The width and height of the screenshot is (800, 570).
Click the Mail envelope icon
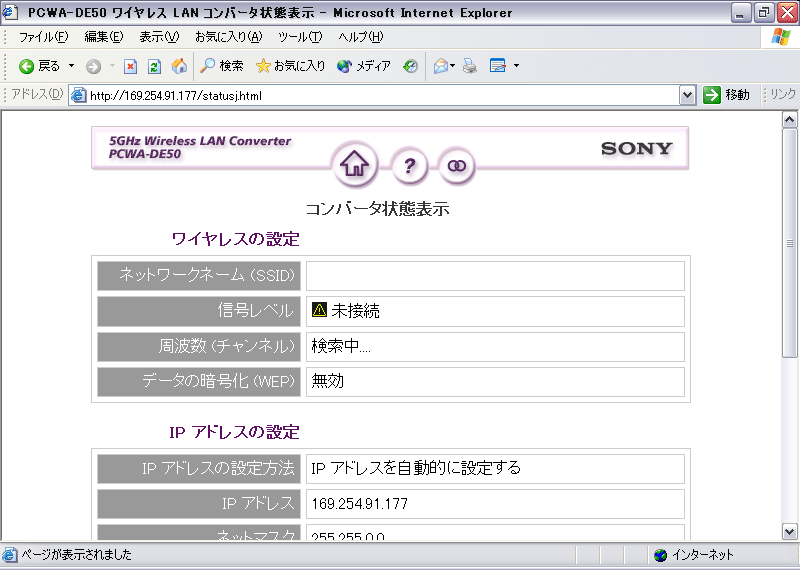coord(441,66)
